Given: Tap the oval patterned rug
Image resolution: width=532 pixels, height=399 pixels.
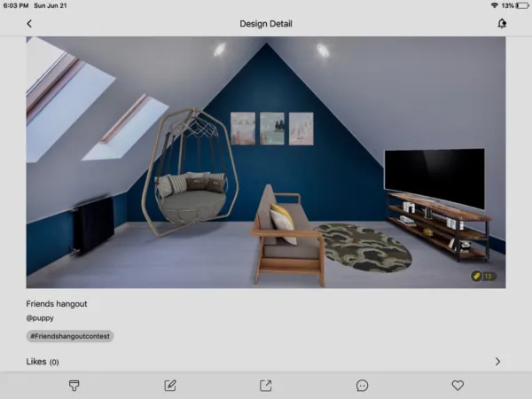Looking at the screenshot, I should pos(363,245).
